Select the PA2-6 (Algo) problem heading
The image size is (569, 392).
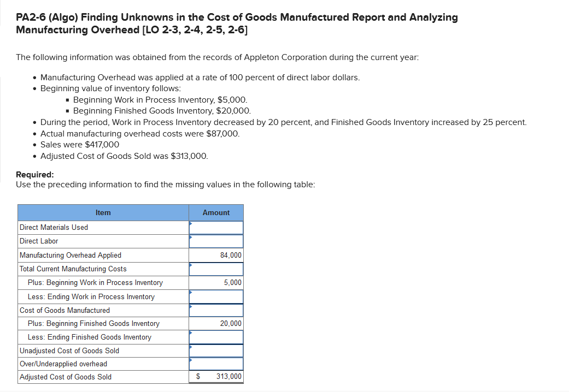pyautogui.click(x=236, y=23)
